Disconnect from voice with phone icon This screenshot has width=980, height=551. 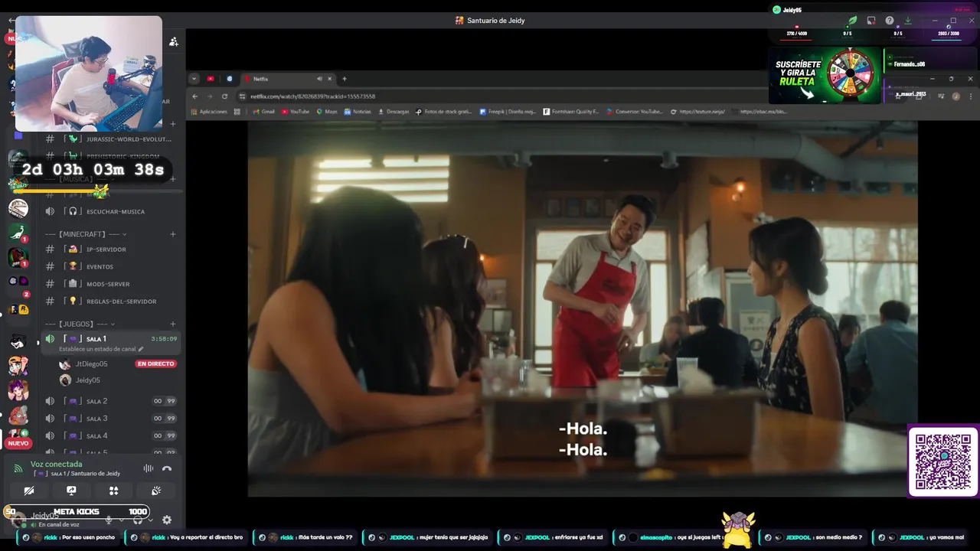(x=167, y=468)
